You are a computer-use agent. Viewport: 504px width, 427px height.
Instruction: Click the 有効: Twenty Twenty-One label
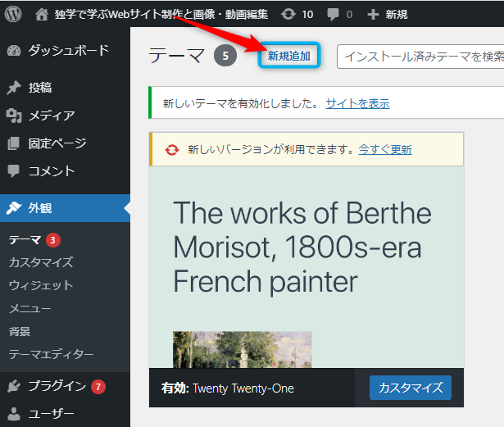228,388
